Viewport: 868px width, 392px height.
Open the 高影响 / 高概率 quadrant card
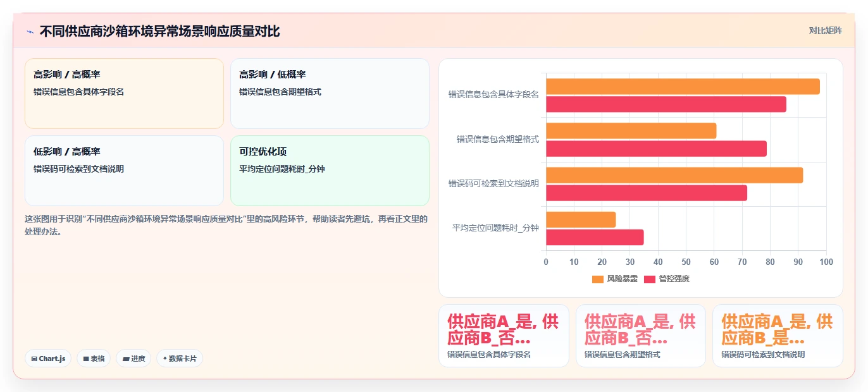click(x=124, y=94)
